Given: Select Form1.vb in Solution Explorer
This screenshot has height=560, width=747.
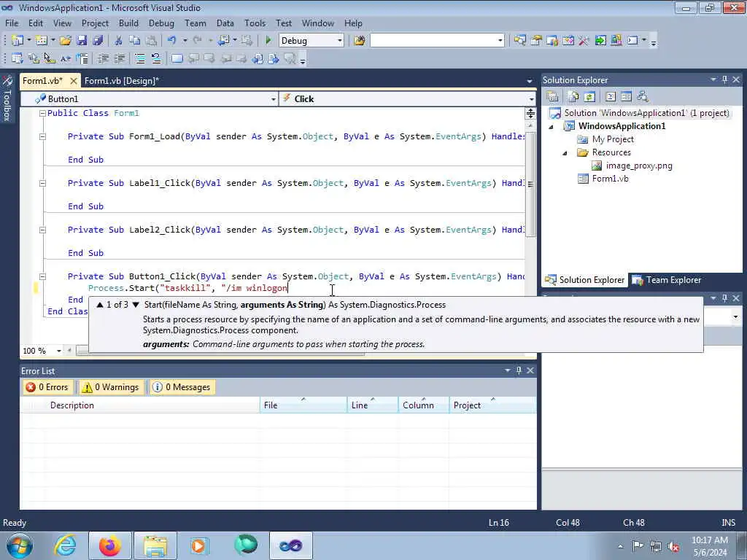Looking at the screenshot, I should click(610, 179).
